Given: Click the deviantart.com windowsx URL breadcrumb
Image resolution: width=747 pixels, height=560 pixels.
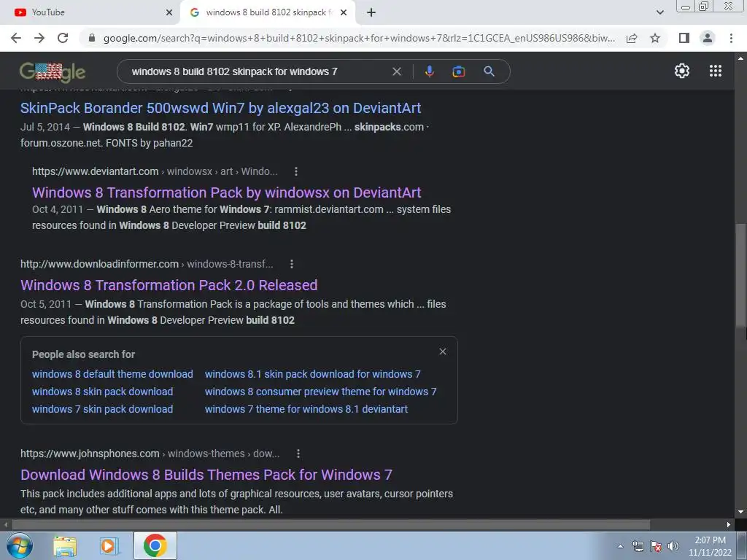Looking at the screenshot, I should (x=155, y=171).
